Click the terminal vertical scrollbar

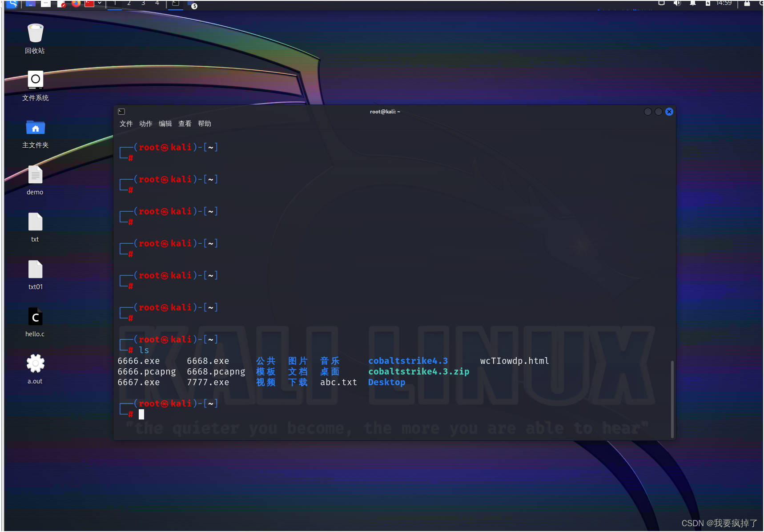[x=672, y=399]
